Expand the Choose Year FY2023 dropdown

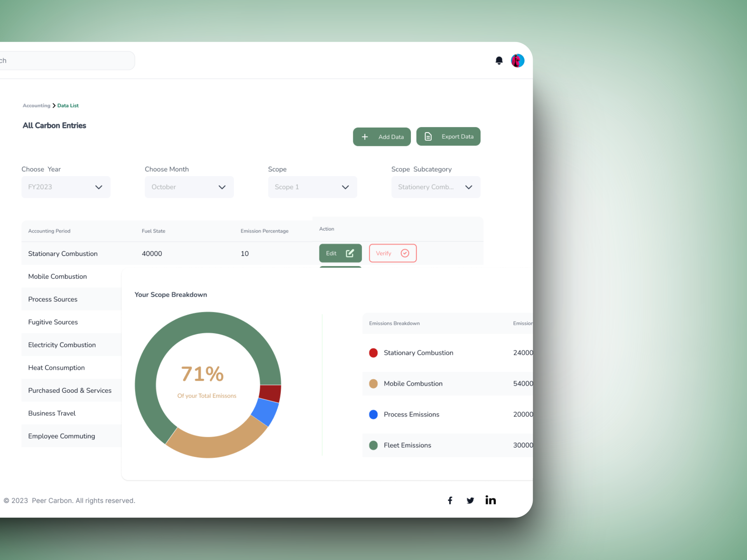[99, 187]
